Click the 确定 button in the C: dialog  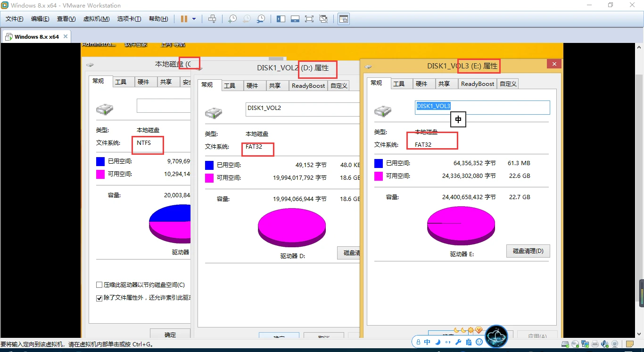pyautogui.click(x=170, y=334)
